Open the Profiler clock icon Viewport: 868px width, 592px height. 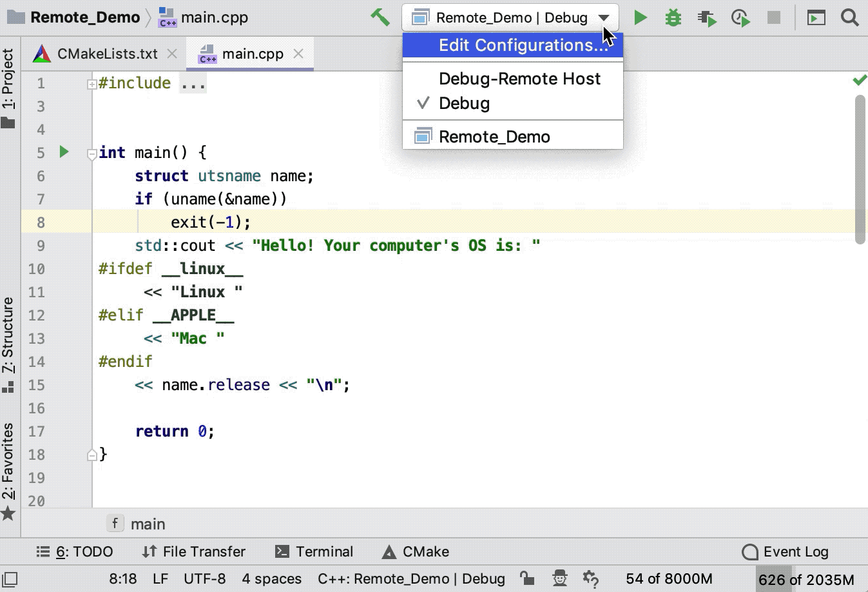click(740, 17)
